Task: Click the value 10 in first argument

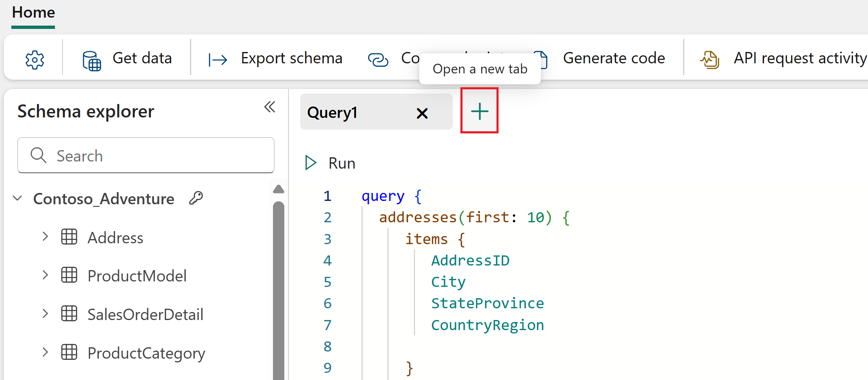Action: [x=535, y=217]
